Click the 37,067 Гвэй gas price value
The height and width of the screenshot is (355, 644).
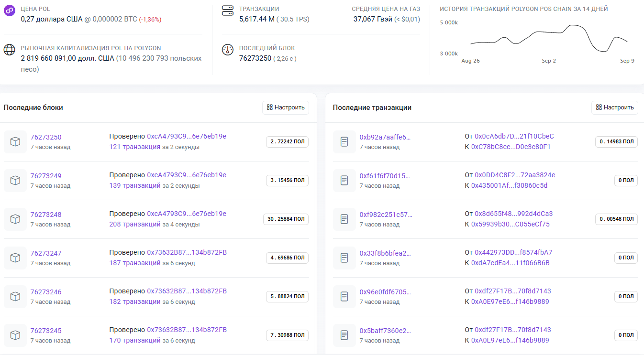pyautogui.click(x=372, y=19)
